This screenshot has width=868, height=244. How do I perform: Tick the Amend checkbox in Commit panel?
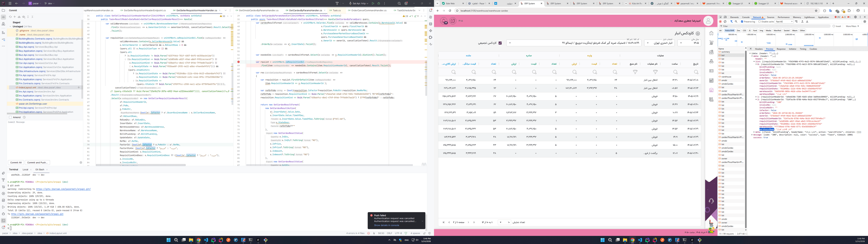pyautogui.click(x=10, y=117)
